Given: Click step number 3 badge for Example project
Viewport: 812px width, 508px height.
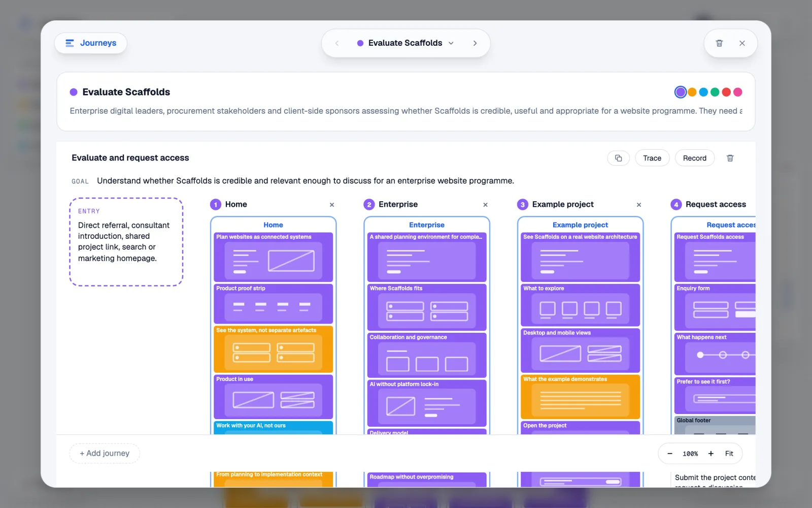Looking at the screenshot, I should point(523,205).
